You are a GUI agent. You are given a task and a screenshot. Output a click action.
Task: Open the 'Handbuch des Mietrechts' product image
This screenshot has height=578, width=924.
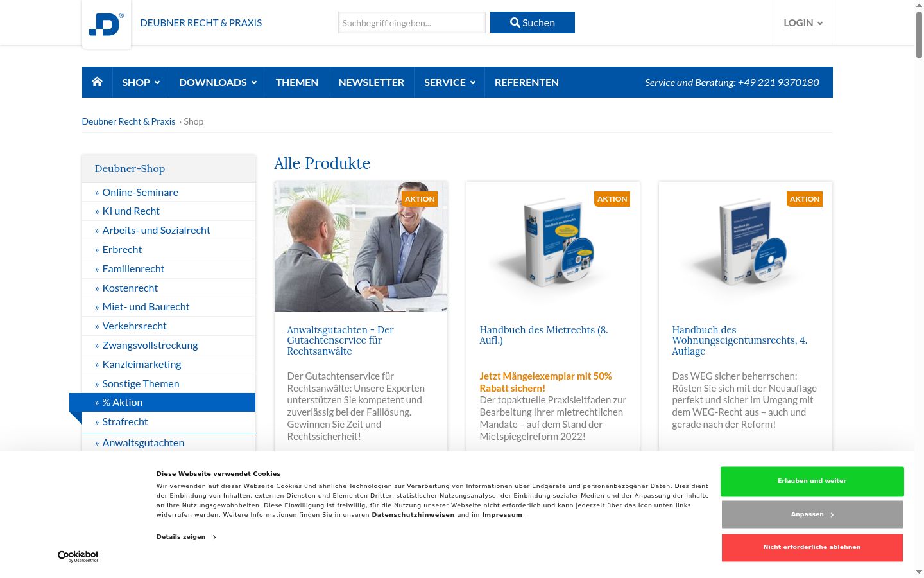point(553,247)
